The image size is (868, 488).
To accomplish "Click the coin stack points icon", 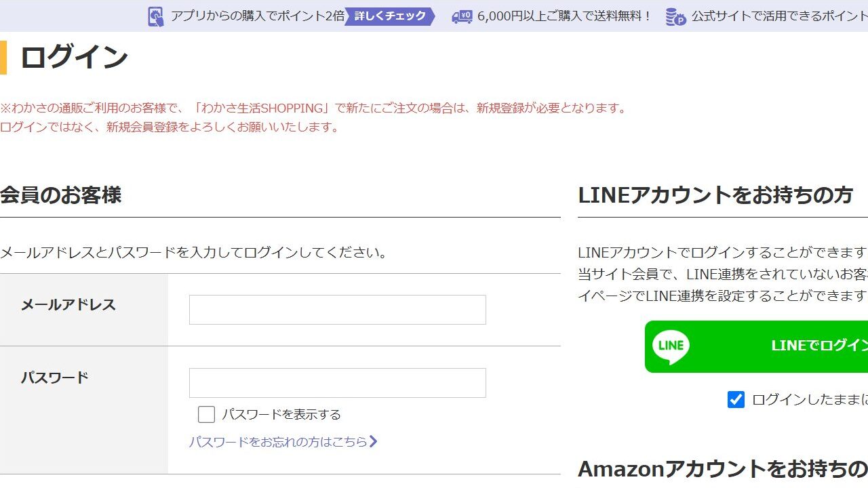I will [x=675, y=16].
